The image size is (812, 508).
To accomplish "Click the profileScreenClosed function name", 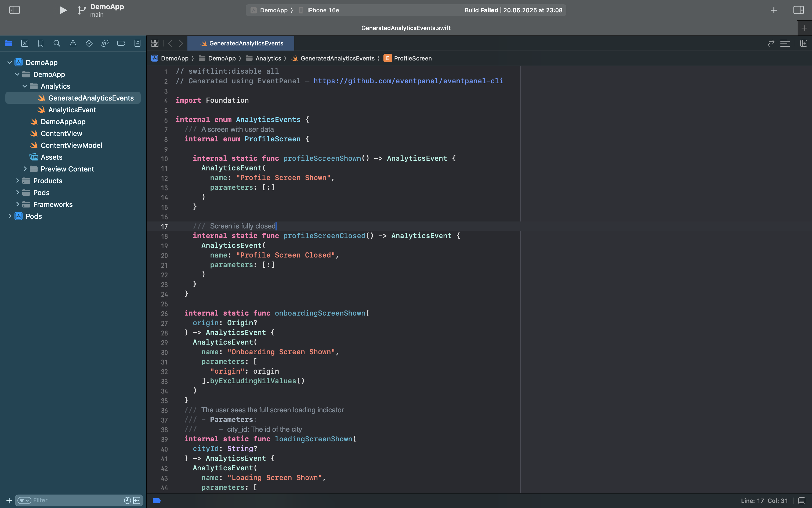I will pyautogui.click(x=324, y=236).
